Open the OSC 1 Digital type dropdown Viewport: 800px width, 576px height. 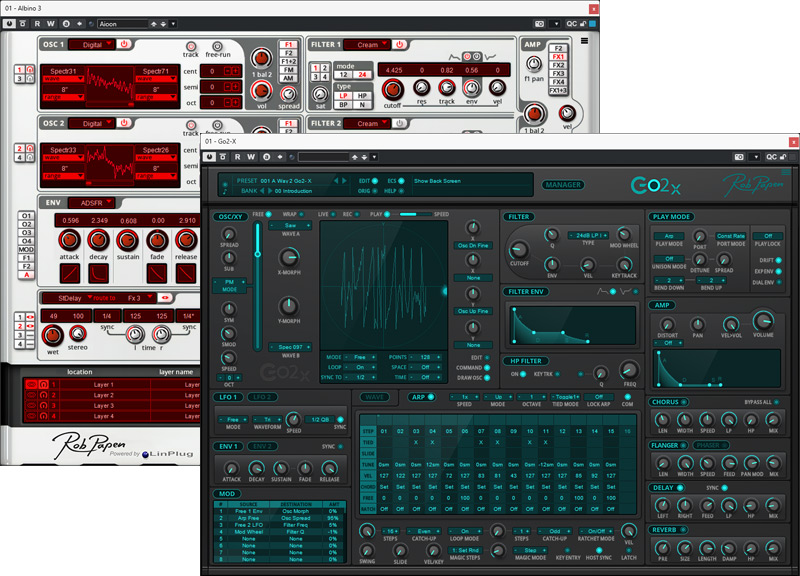point(92,44)
